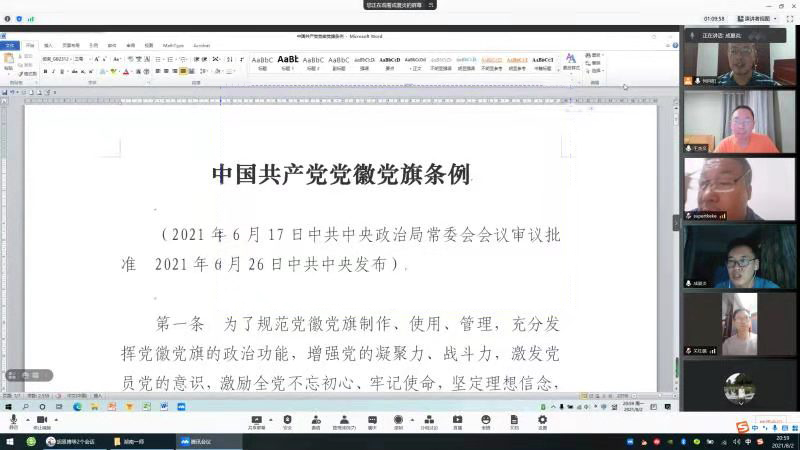Click Bold in Word ribbon
This screenshot has height=450, width=800.
(46, 71)
